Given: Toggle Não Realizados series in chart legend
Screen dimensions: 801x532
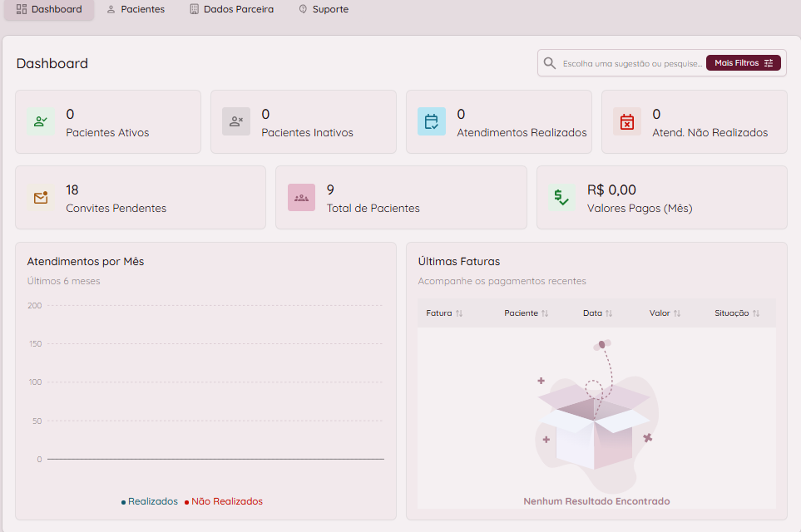Looking at the screenshot, I should pyautogui.click(x=225, y=501).
